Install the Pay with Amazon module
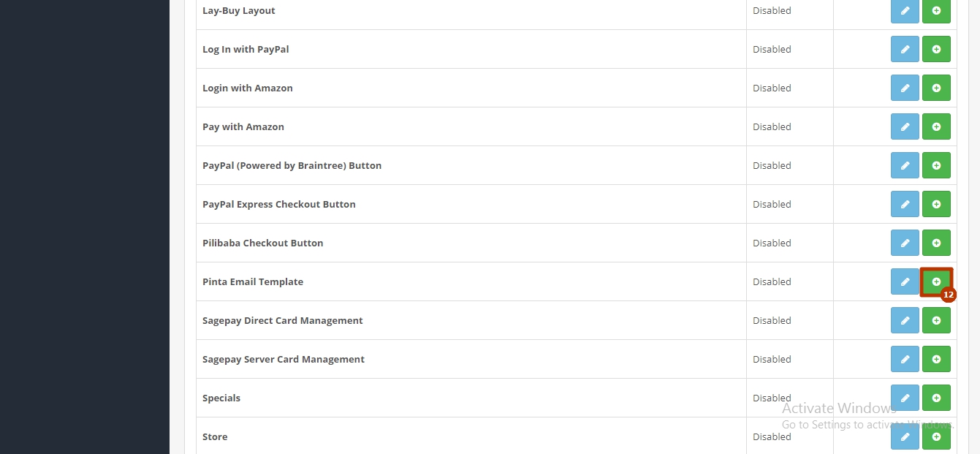 [x=936, y=126]
